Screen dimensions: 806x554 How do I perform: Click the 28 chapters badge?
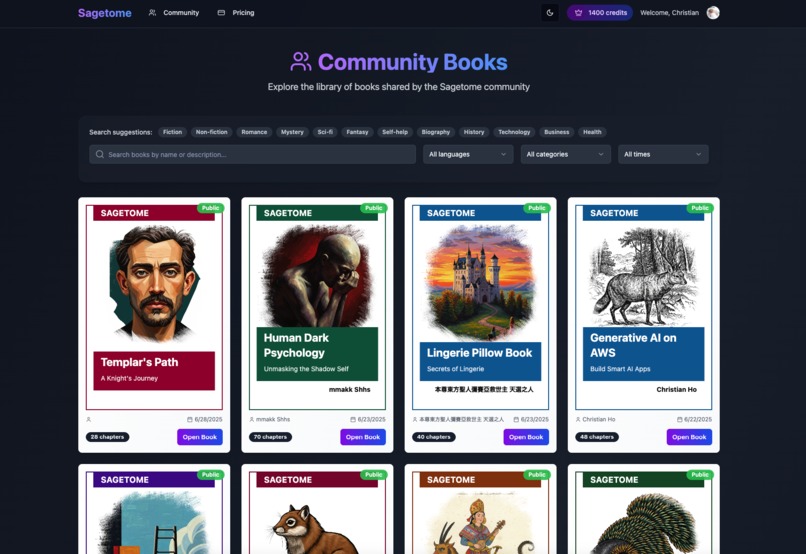pyautogui.click(x=107, y=437)
